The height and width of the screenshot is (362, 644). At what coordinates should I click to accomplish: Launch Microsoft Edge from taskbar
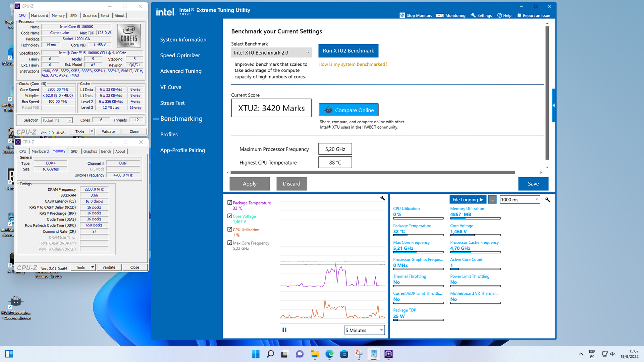coord(329,354)
